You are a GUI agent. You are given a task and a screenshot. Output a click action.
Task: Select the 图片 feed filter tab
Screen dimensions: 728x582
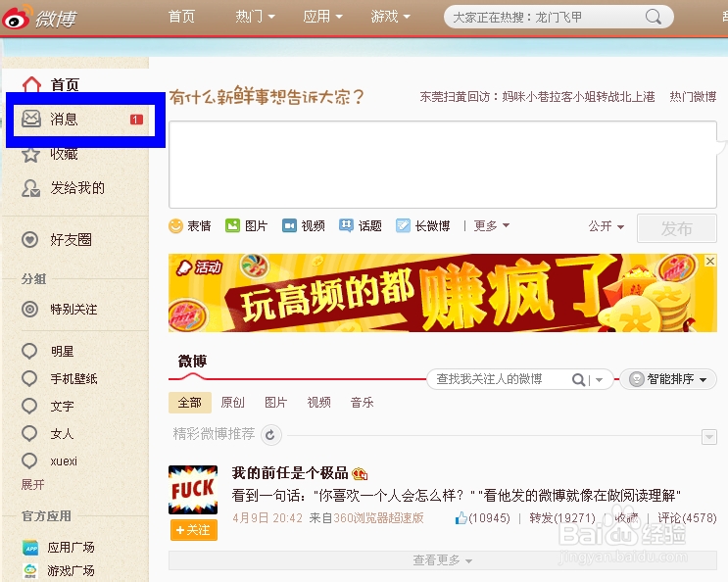pos(275,403)
